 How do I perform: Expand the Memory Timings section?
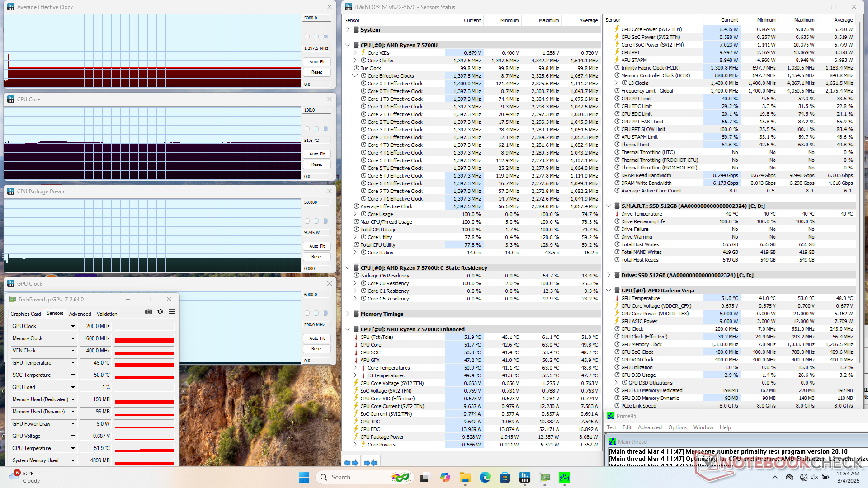(348, 314)
